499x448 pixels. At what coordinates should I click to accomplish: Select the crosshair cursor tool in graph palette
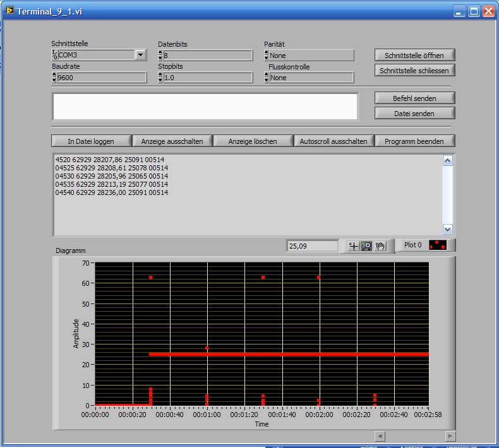[x=354, y=246]
